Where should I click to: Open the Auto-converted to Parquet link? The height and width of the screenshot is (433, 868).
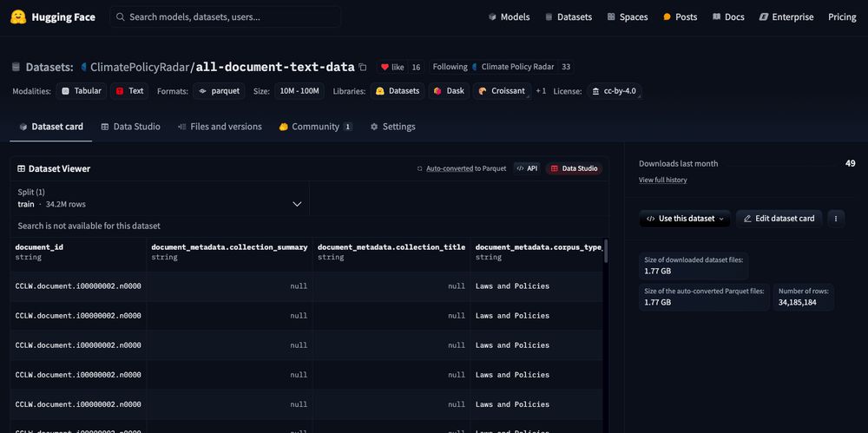click(449, 168)
